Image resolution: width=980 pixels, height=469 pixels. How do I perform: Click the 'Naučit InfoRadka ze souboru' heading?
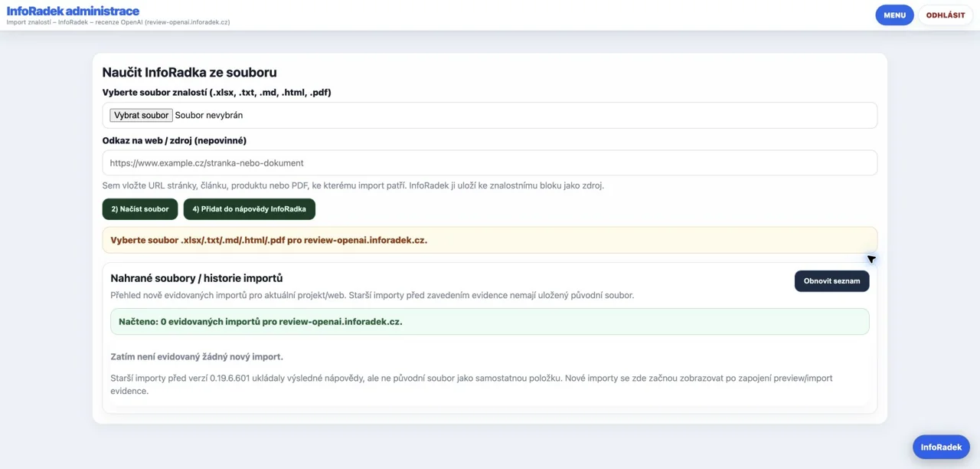pos(190,72)
